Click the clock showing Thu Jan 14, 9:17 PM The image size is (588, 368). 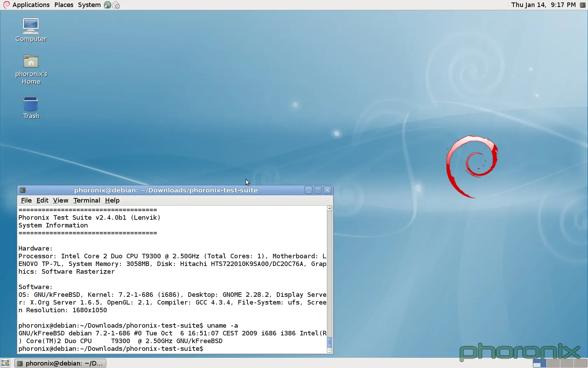(543, 5)
